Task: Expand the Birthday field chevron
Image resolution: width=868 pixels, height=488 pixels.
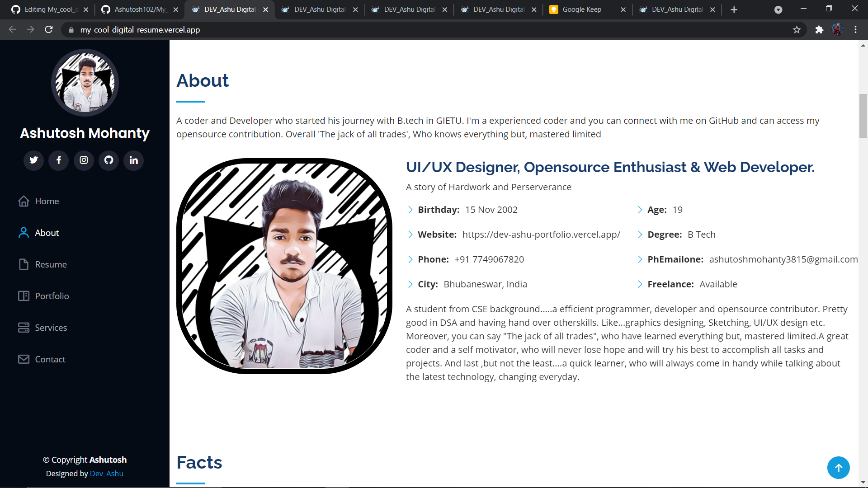Action: pyautogui.click(x=410, y=210)
